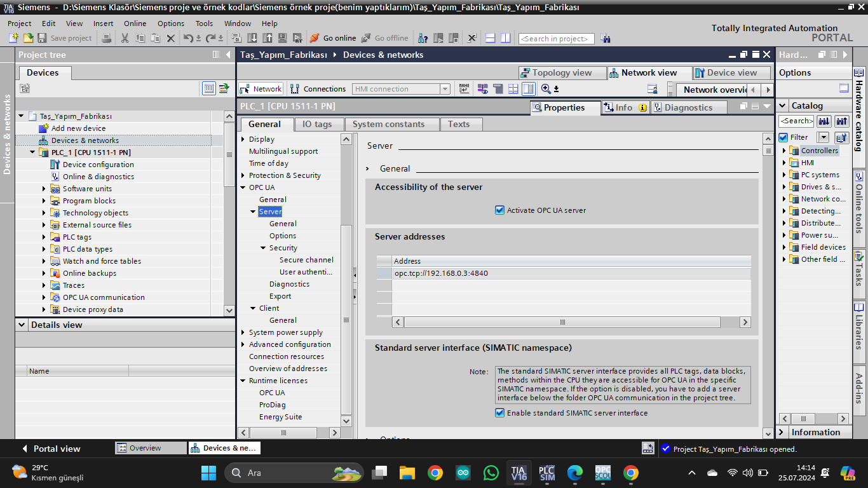Image resolution: width=868 pixels, height=488 pixels.
Task: Click the Undo arrow icon
Action: pos(187,38)
